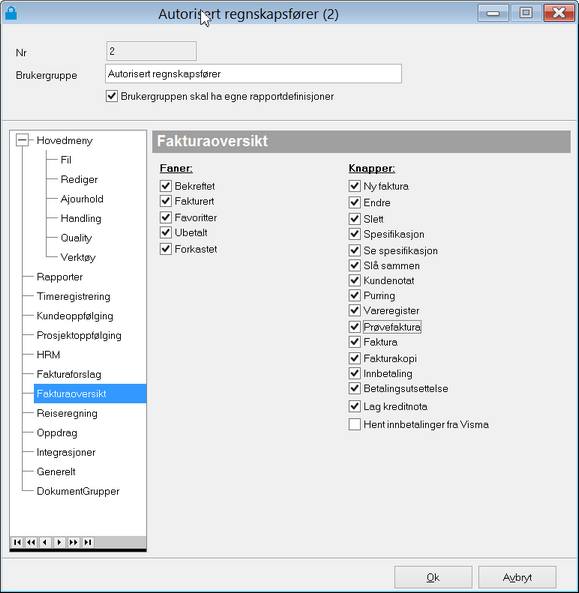Open Kundeoppfølging in the tree
Image resolution: width=579 pixels, height=593 pixels.
pyautogui.click(x=75, y=316)
